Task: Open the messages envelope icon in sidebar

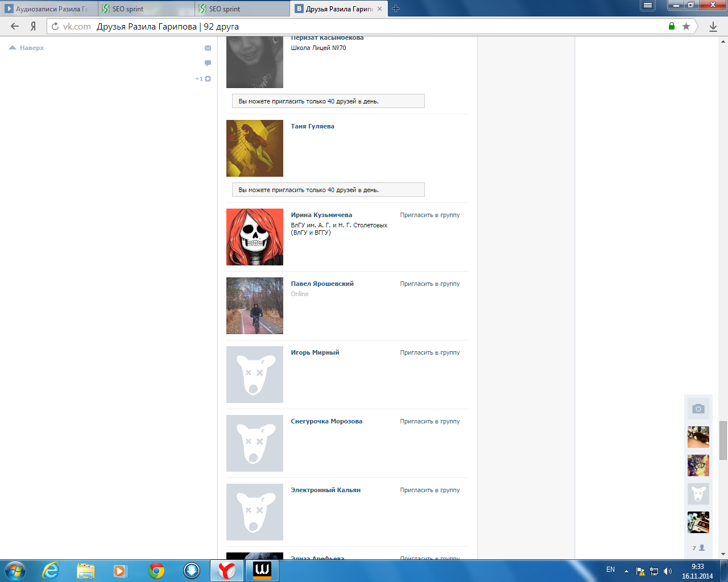Action: (208, 48)
